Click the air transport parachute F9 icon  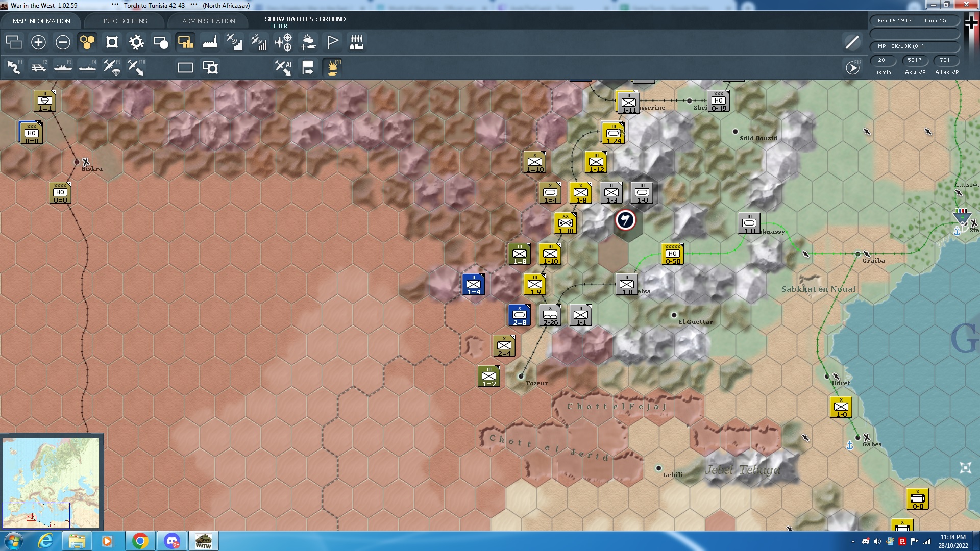pyautogui.click(x=112, y=67)
